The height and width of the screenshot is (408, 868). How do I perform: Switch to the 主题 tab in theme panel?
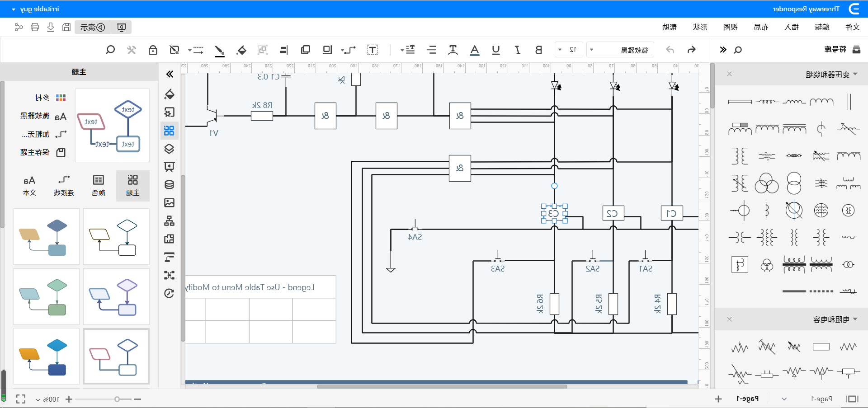click(133, 186)
